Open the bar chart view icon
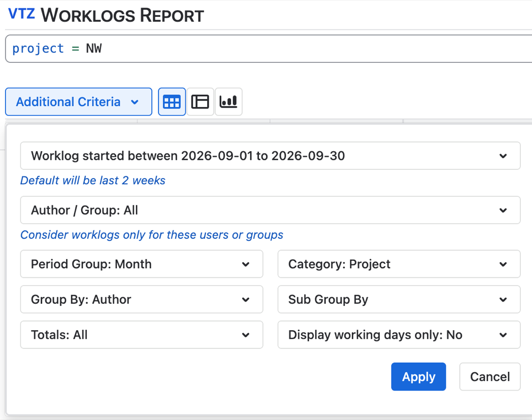The image size is (532, 420). [228, 101]
